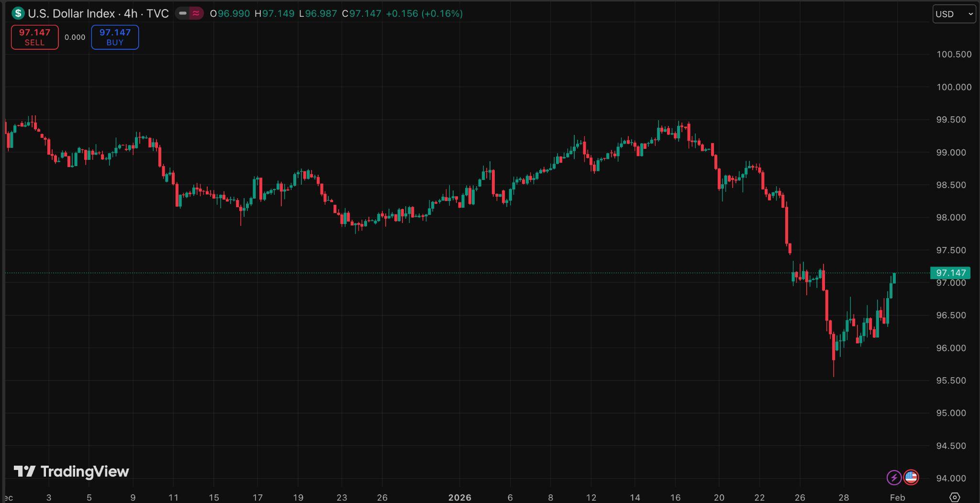Click the 97.500 price axis label
The height and width of the screenshot is (503, 980).
951,250
